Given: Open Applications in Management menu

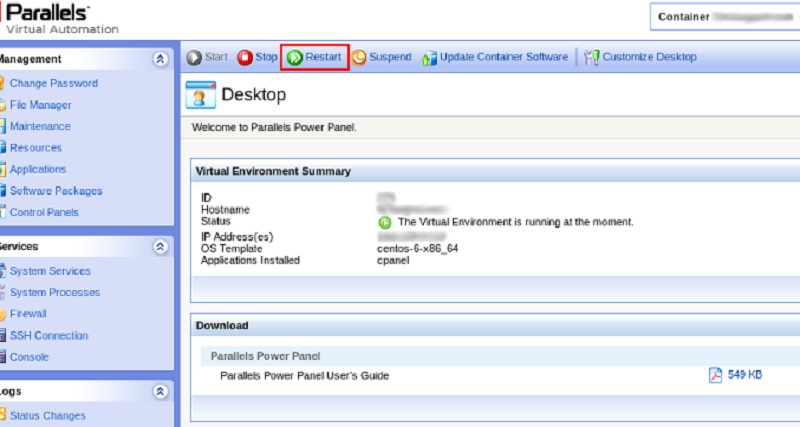Looking at the screenshot, I should click(38, 169).
